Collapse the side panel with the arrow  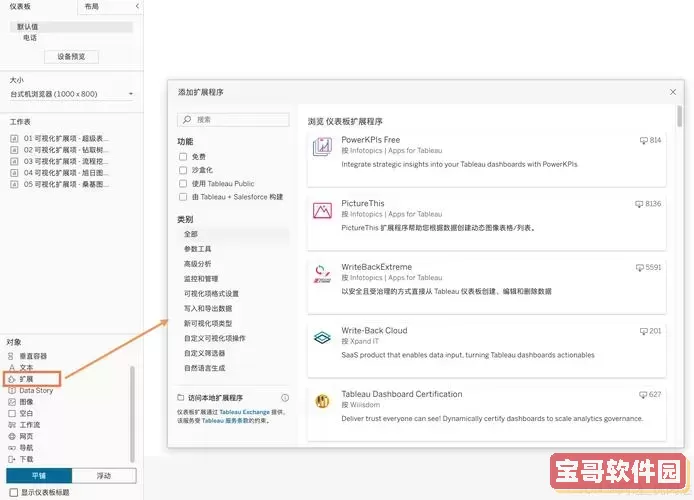137,6
